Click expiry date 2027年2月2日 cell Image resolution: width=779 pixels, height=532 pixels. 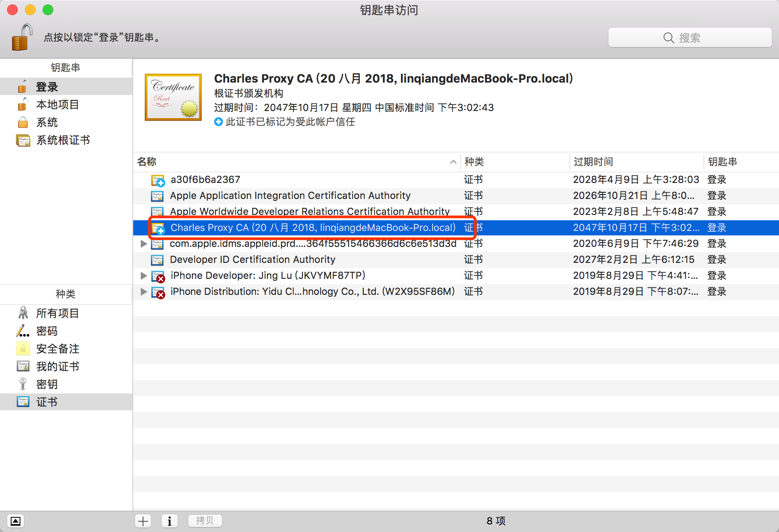(x=634, y=260)
